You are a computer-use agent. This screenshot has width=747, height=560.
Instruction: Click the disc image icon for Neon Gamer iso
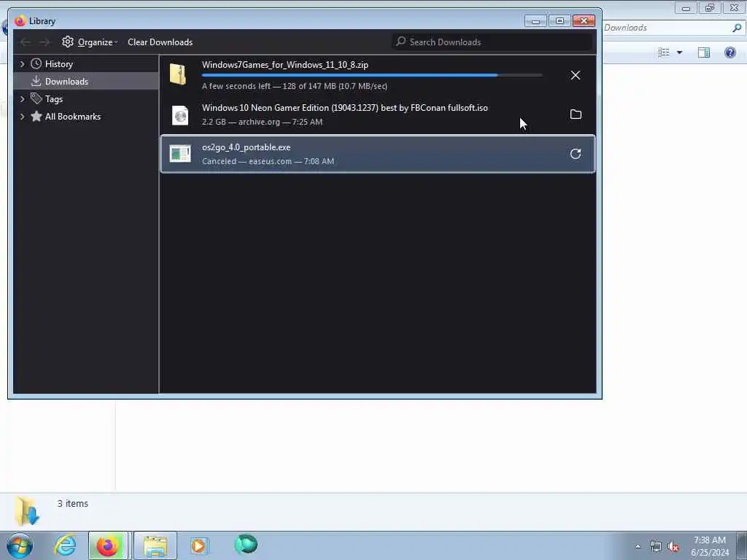pos(180,114)
